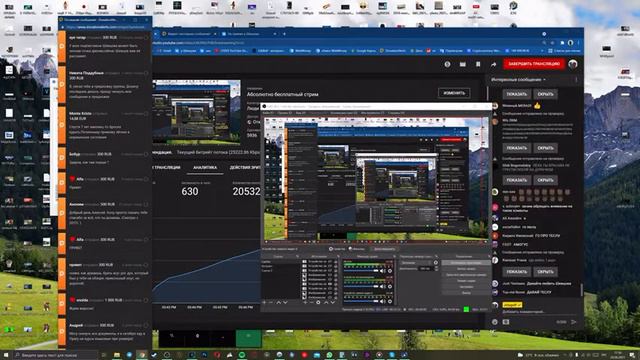This screenshot has width=640, height=360.
Task: Add a source with plus in Sources panel
Action: click(306, 302)
